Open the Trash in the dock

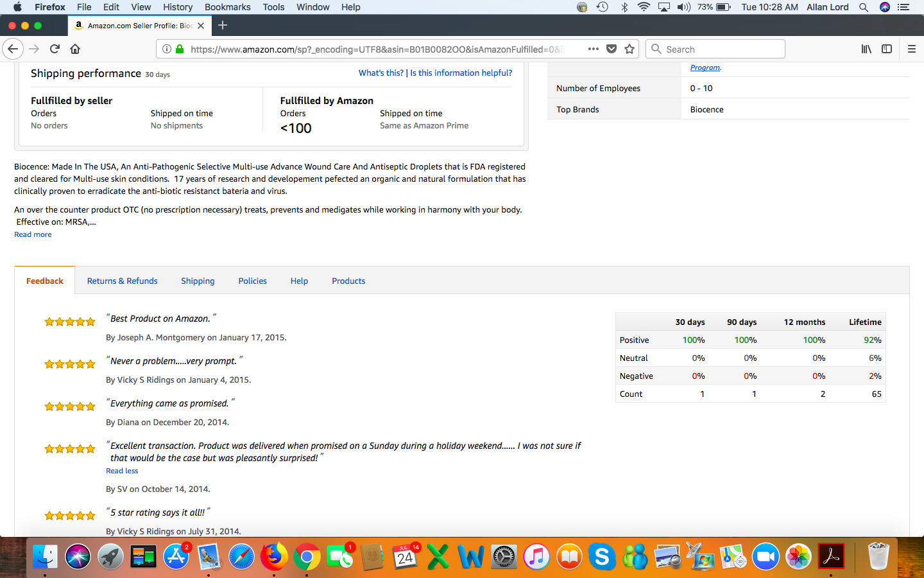878,557
